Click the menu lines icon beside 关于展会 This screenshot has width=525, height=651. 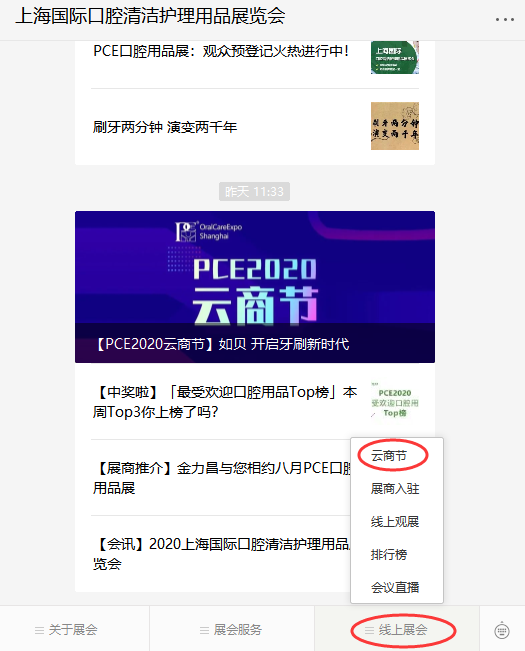[39, 630]
